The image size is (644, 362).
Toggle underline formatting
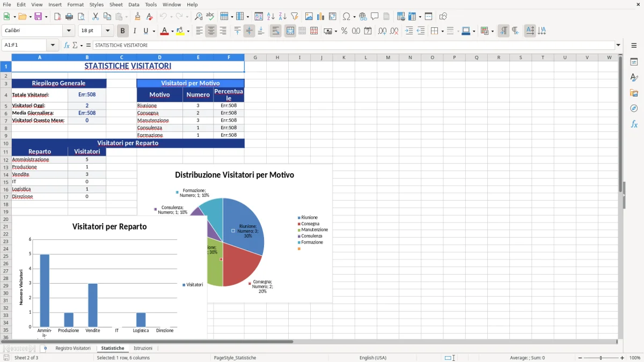click(x=145, y=31)
